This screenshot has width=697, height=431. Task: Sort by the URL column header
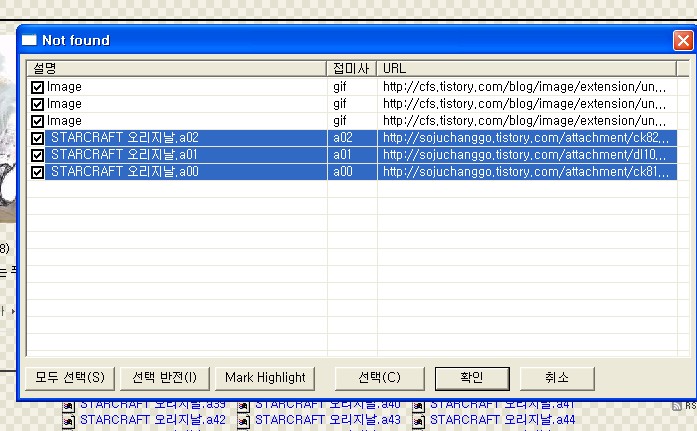(527, 68)
